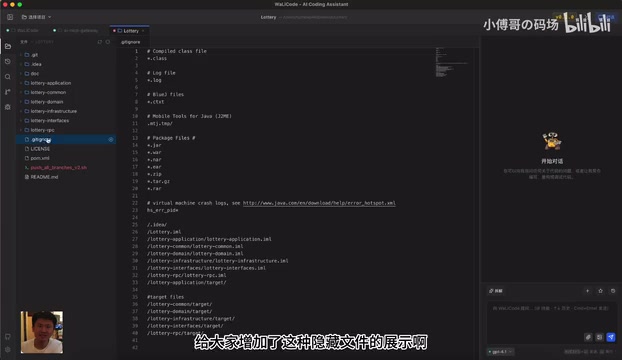Open chat history clock icon
This screenshot has height=360, width=622.
(613, 291)
